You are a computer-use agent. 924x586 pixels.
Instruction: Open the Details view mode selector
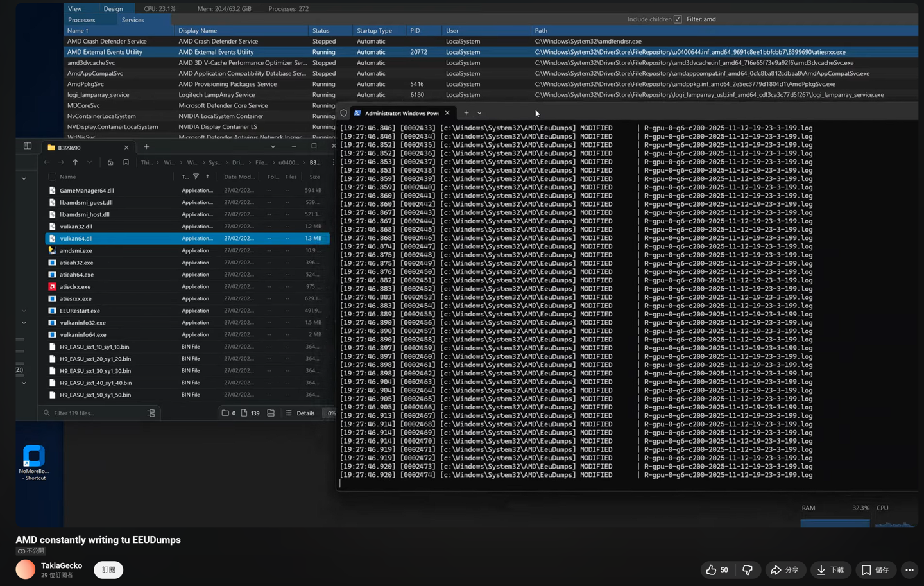(300, 413)
